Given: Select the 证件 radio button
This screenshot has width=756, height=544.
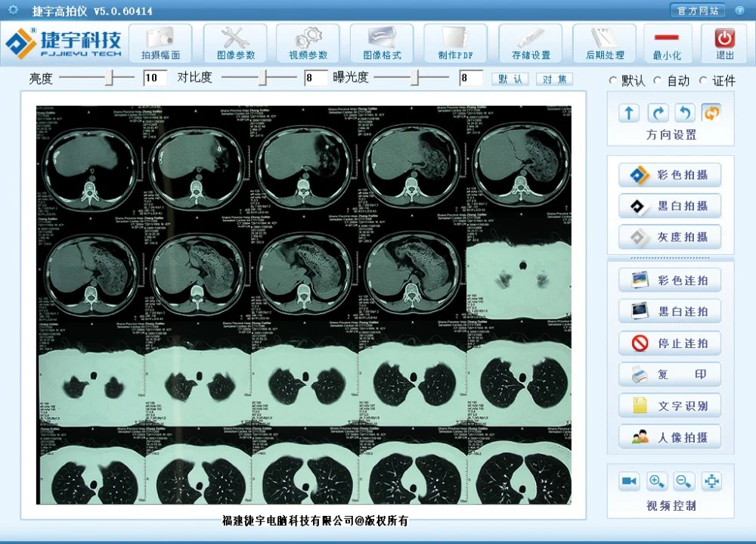Looking at the screenshot, I should (703, 80).
